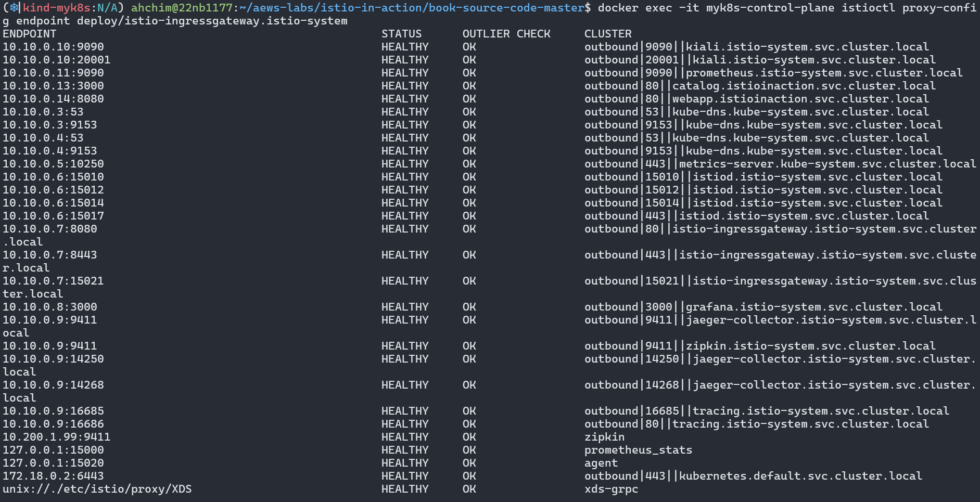Screen dimensions: 980x502
Task: Click the metrics-server.kube-system cluster entry
Action: (x=780, y=164)
